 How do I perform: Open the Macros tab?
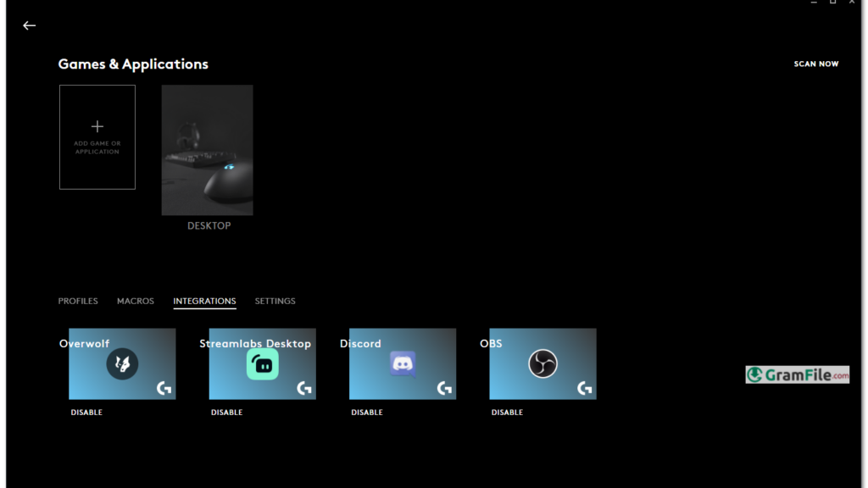click(x=136, y=301)
